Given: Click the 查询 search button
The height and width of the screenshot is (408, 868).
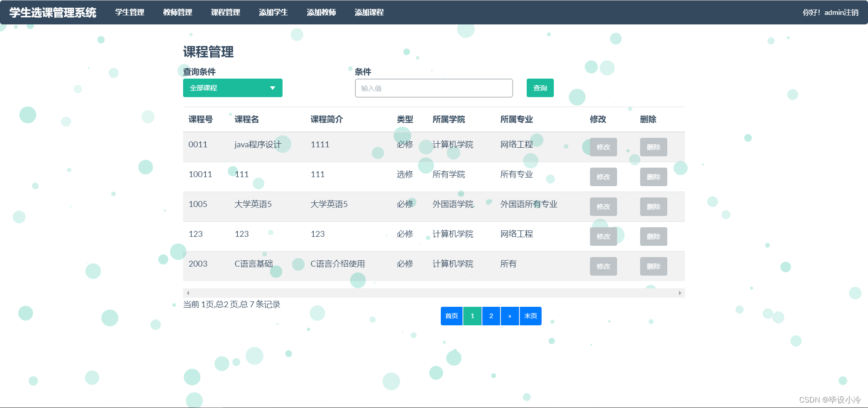Looking at the screenshot, I should click(x=539, y=88).
